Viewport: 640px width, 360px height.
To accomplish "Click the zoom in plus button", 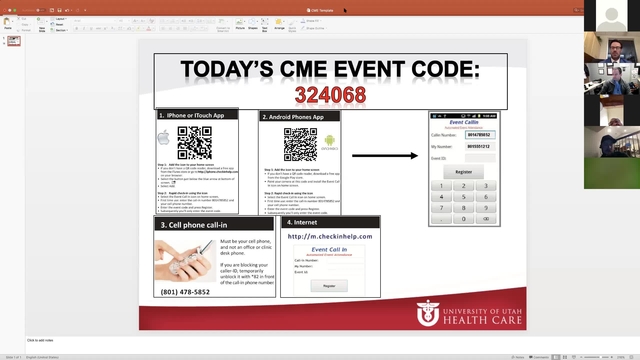I will 611,357.
